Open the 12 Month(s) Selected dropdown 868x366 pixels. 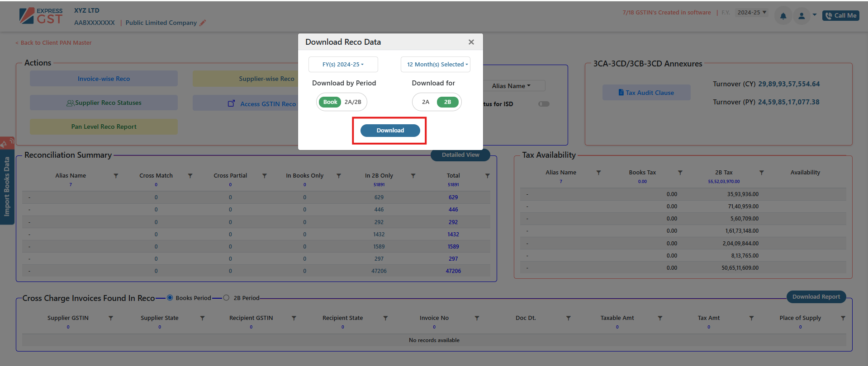[435, 65]
